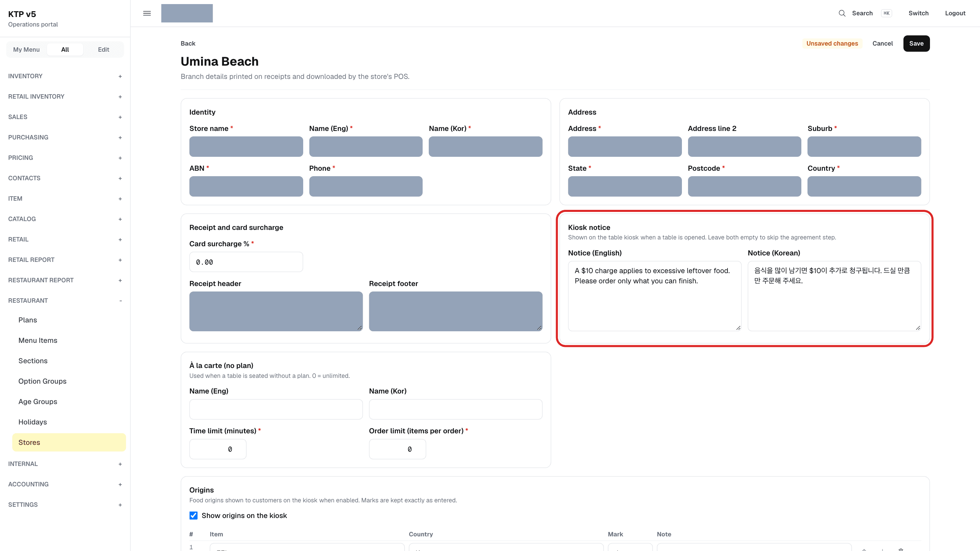Expand the CATALOG section plus icon
Image resolution: width=980 pixels, height=551 pixels.
pyautogui.click(x=120, y=219)
